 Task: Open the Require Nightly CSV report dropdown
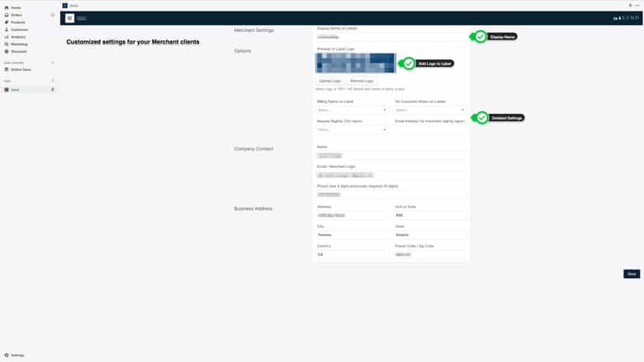pos(352,130)
